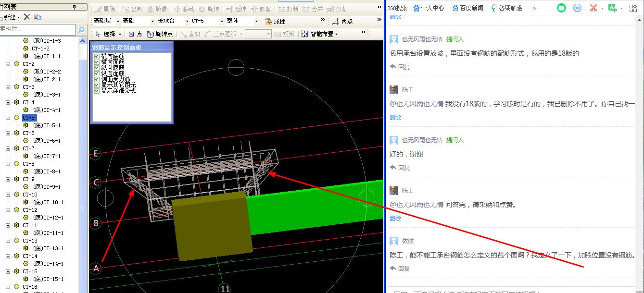Uncheck 纵向面筋 in rebar display panel
644x293 pixels.
pyautogui.click(x=97, y=73)
